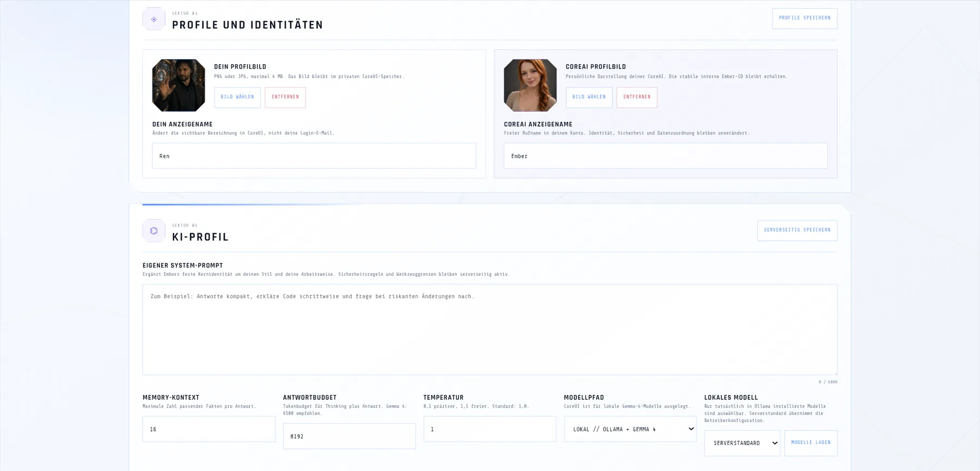Choose a new image under Dein Profilbild
This screenshot has height=471, width=980.
coord(237,97)
